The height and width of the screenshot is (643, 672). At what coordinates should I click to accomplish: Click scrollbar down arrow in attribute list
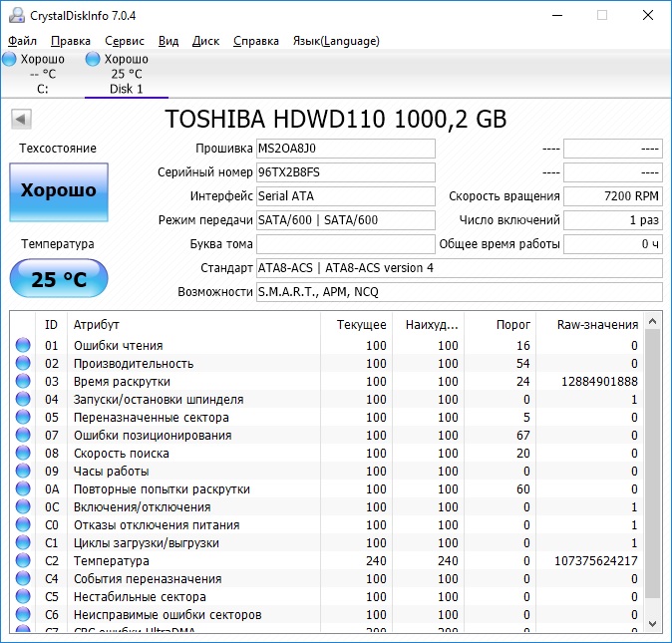[x=653, y=621]
